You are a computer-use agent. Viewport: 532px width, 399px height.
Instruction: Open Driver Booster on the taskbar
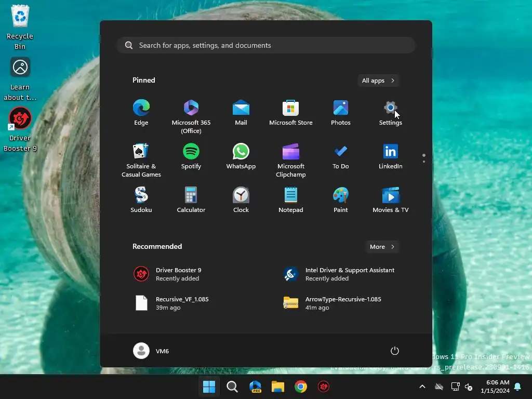(x=324, y=387)
